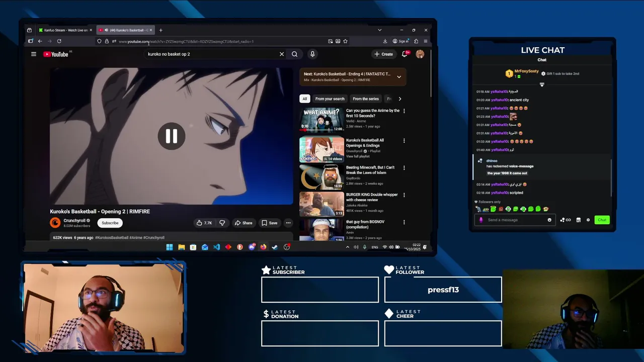
Task: Share the video
Action: 244,223
